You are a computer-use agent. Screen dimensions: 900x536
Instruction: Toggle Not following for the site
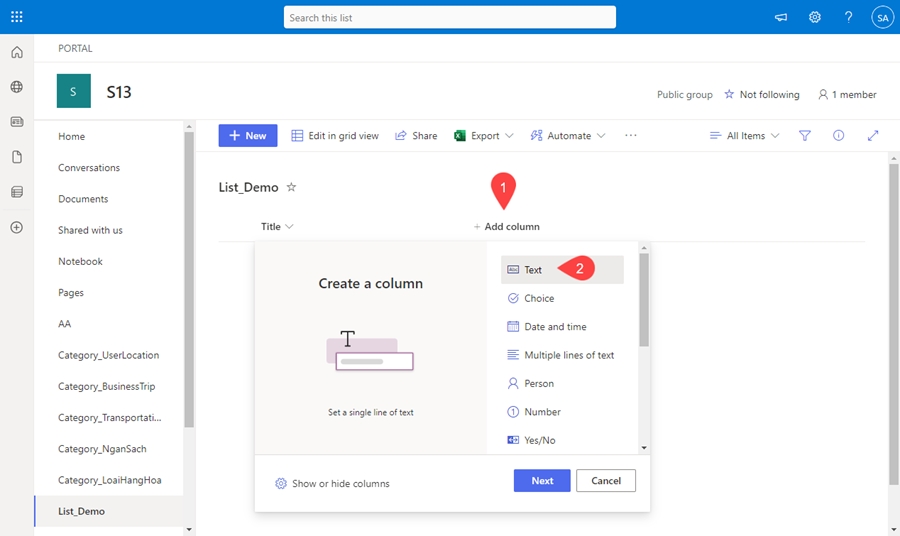pos(761,95)
